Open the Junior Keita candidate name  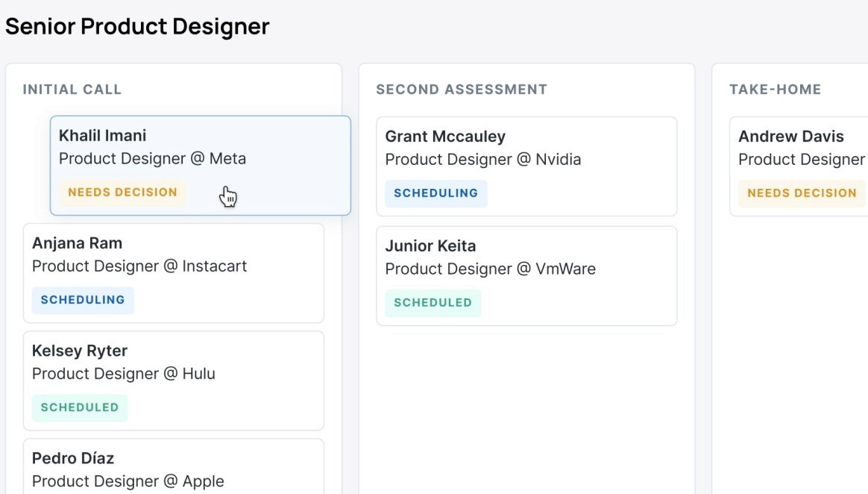click(430, 246)
